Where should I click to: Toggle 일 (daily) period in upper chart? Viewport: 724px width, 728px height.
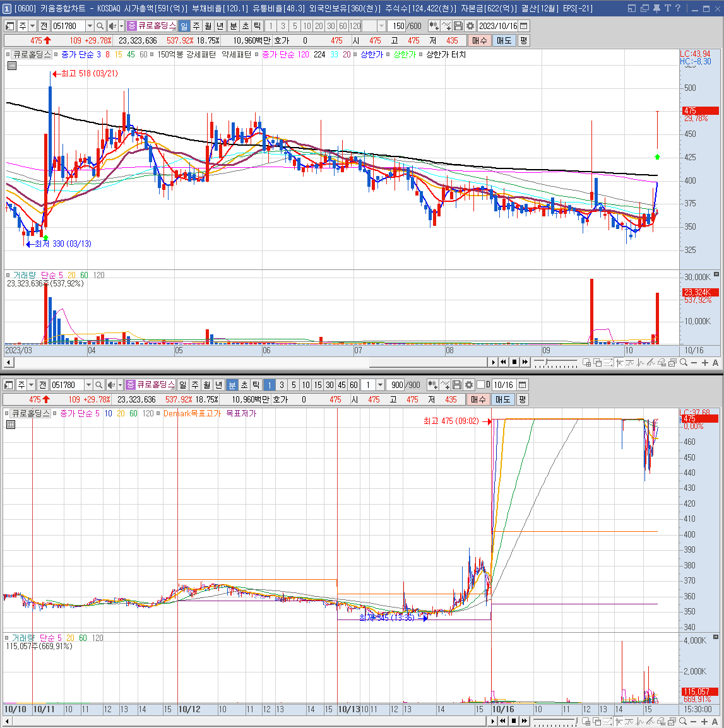click(x=184, y=26)
